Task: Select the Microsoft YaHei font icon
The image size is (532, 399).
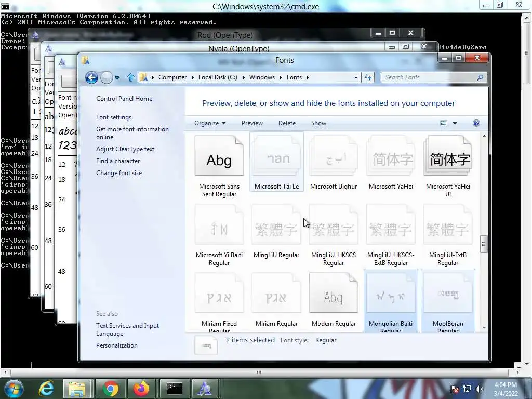Action: tap(391, 156)
